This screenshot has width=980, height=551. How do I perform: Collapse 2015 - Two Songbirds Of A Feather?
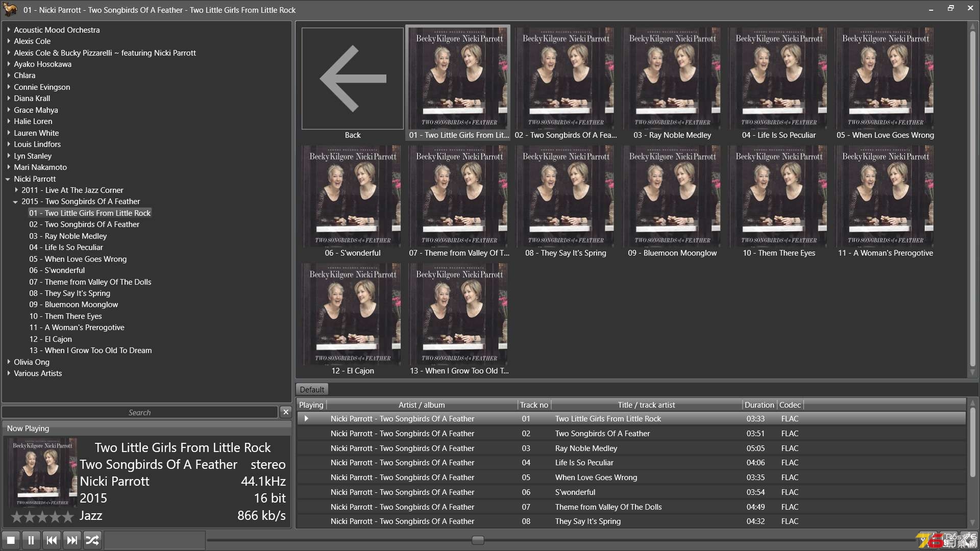(15, 202)
